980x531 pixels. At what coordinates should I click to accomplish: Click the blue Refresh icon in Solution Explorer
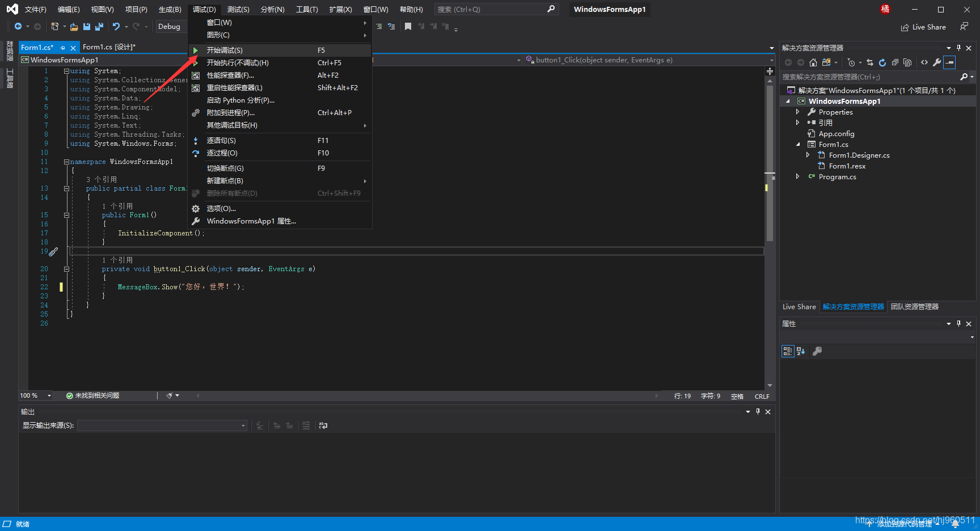pyautogui.click(x=882, y=62)
